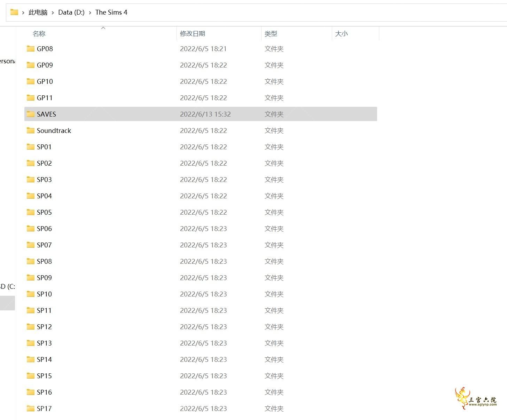Click the SP15 folder icon
Viewport: 507px width, 420px height.
point(31,376)
